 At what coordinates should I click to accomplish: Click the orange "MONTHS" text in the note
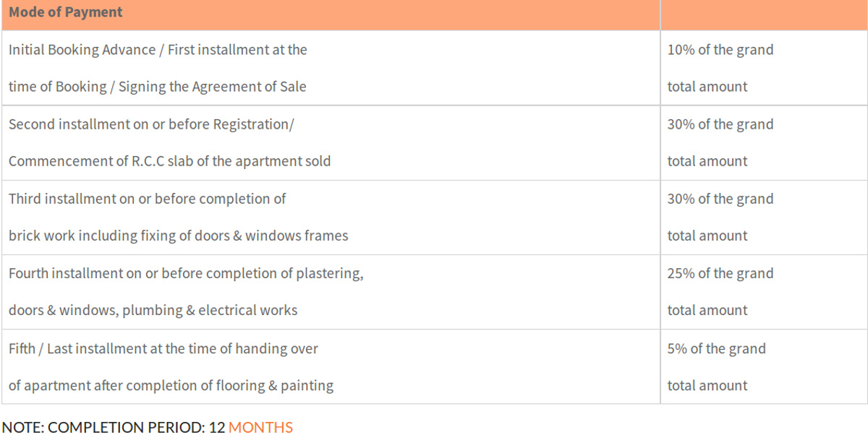coord(260,427)
